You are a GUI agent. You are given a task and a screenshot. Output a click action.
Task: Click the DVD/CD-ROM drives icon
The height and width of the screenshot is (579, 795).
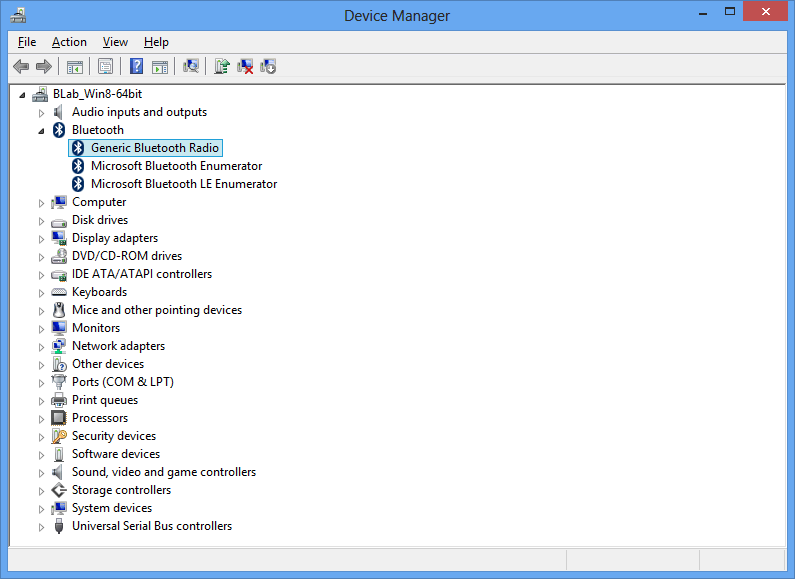tap(59, 256)
